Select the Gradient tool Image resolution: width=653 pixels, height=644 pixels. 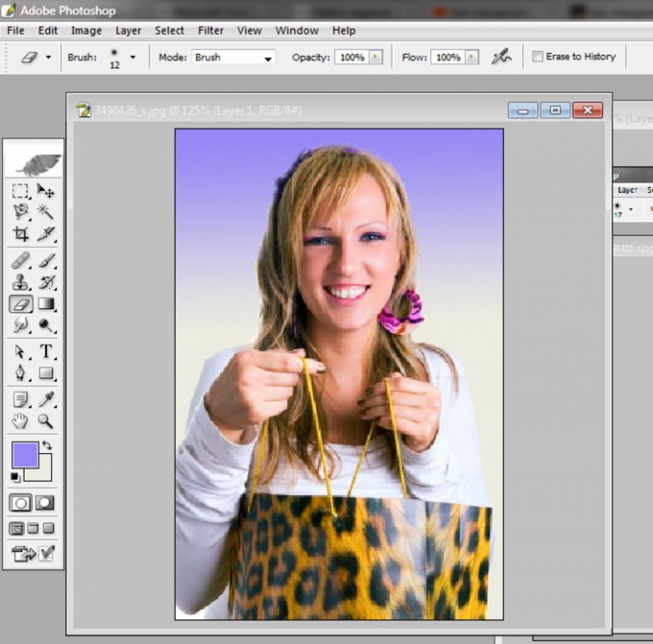pyautogui.click(x=46, y=304)
